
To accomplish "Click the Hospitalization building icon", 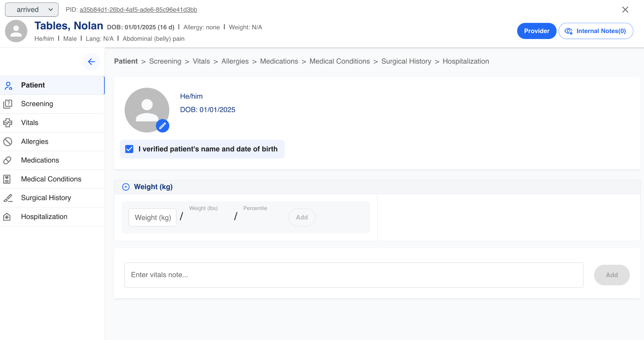I will tap(7, 217).
